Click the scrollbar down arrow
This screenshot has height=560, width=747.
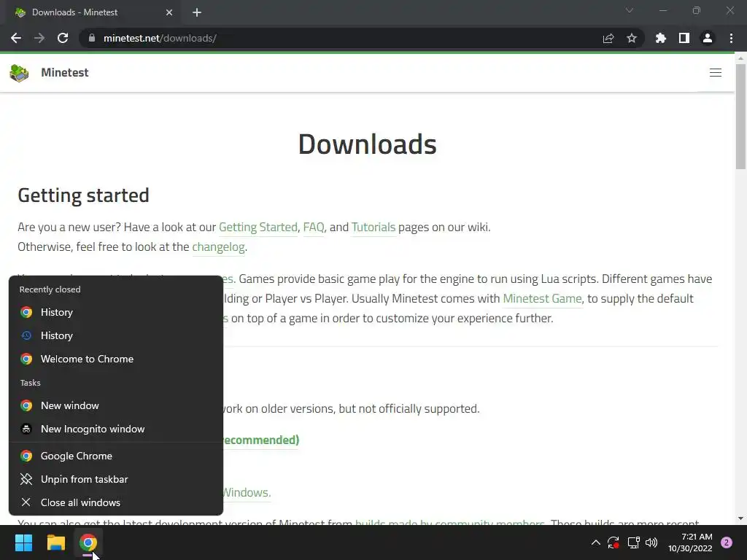click(740, 518)
